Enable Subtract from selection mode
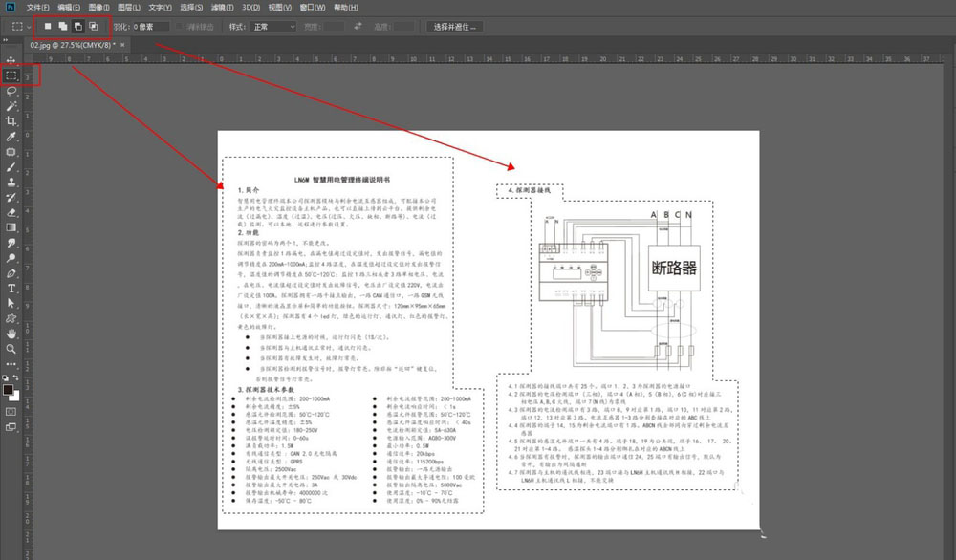Screen dimensions: 956x560 (x=77, y=27)
